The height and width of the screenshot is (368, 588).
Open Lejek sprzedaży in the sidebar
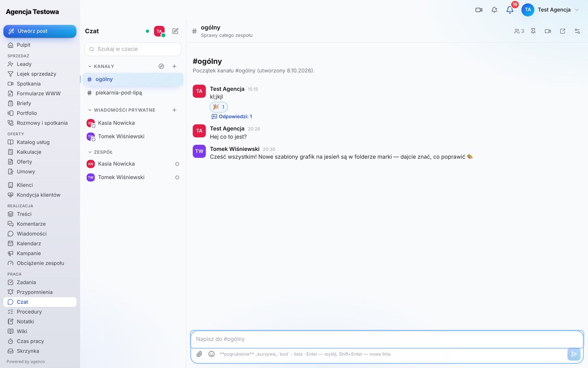pyautogui.click(x=40, y=74)
